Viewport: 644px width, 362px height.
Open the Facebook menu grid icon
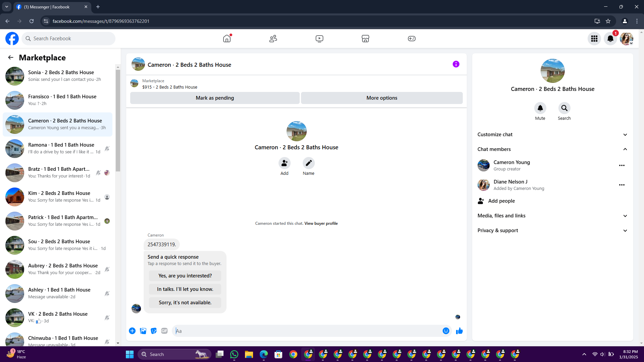click(594, 39)
